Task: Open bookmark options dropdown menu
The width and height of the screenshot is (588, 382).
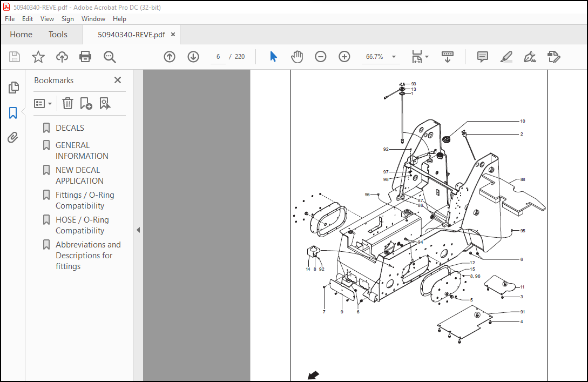Action: [43, 103]
